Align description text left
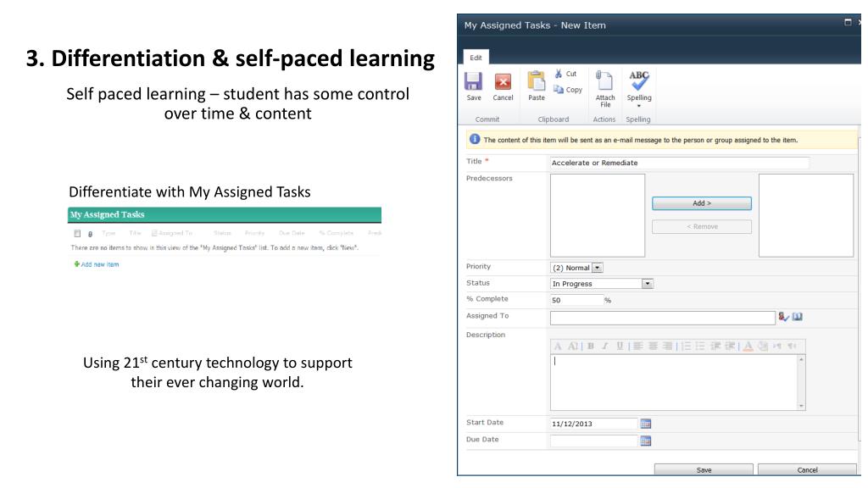 638,347
